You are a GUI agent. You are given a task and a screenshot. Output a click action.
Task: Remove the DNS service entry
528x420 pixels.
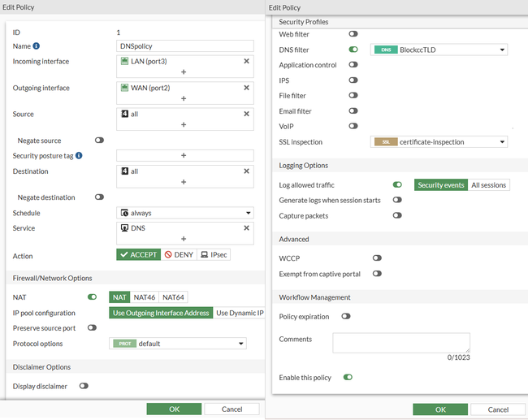pyautogui.click(x=246, y=228)
